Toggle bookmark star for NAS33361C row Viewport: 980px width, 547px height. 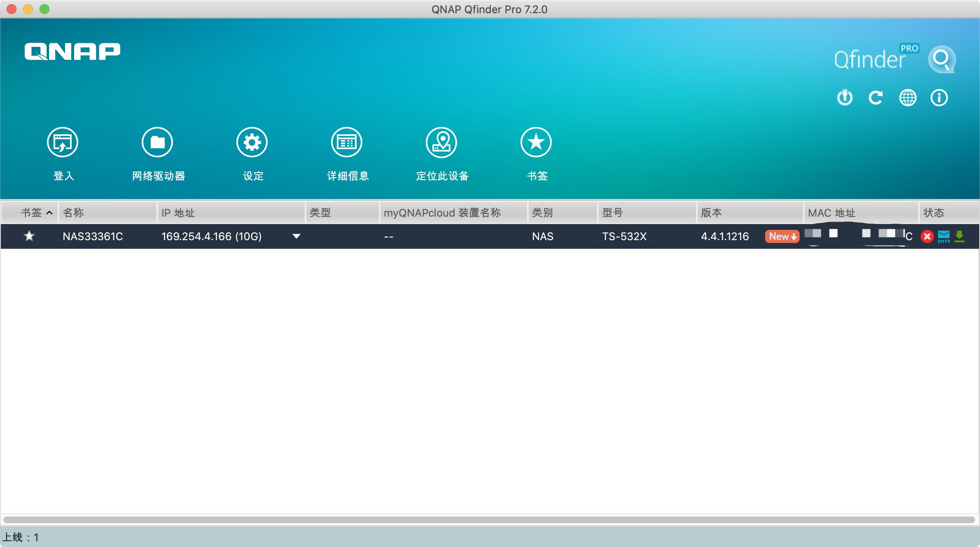pos(29,236)
